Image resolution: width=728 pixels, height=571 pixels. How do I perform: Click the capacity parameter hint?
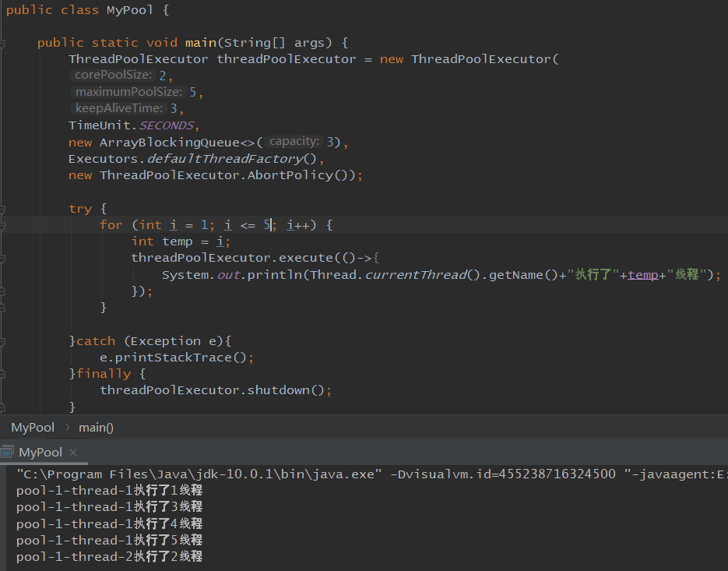pyautogui.click(x=294, y=141)
